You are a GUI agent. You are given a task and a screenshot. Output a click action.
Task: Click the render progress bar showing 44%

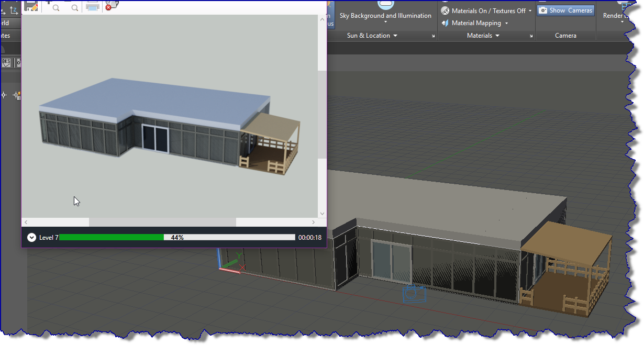[x=177, y=238]
